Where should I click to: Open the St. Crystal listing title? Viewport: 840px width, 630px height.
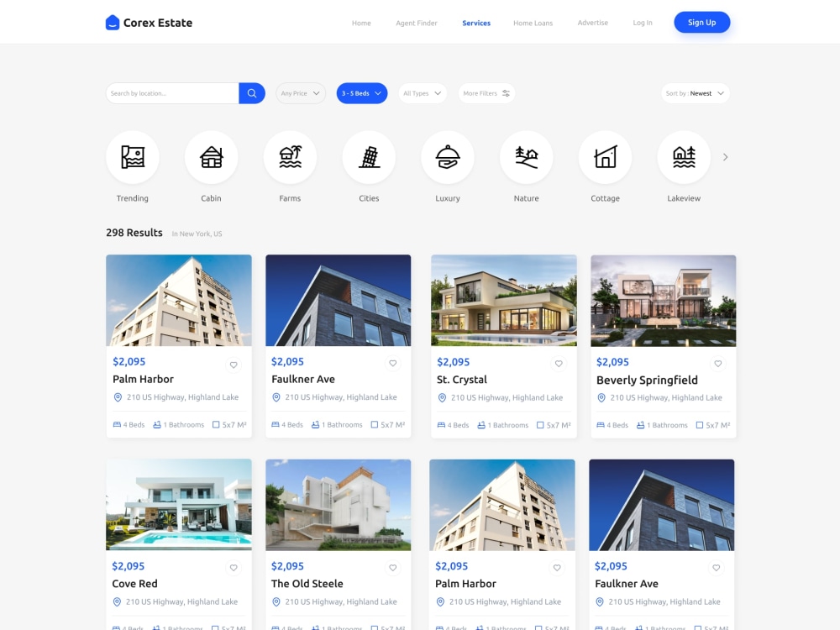pos(462,380)
